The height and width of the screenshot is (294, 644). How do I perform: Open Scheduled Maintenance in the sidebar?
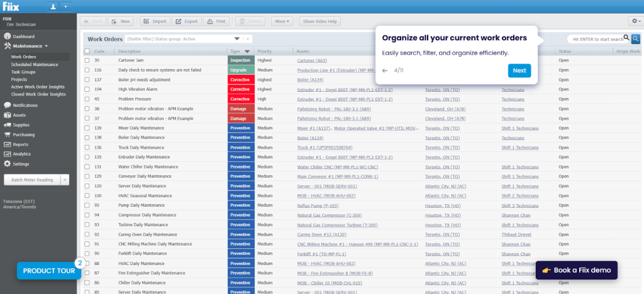pyautogui.click(x=33, y=64)
